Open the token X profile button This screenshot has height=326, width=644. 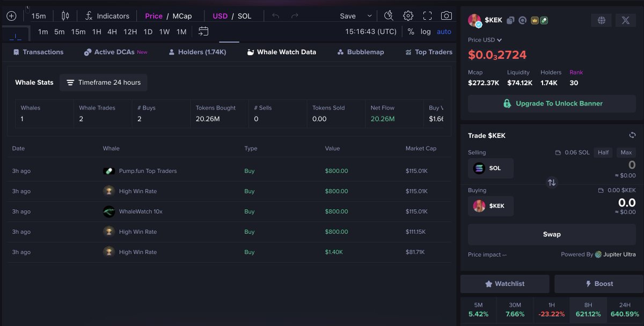pyautogui.click(x=625, y=20)
